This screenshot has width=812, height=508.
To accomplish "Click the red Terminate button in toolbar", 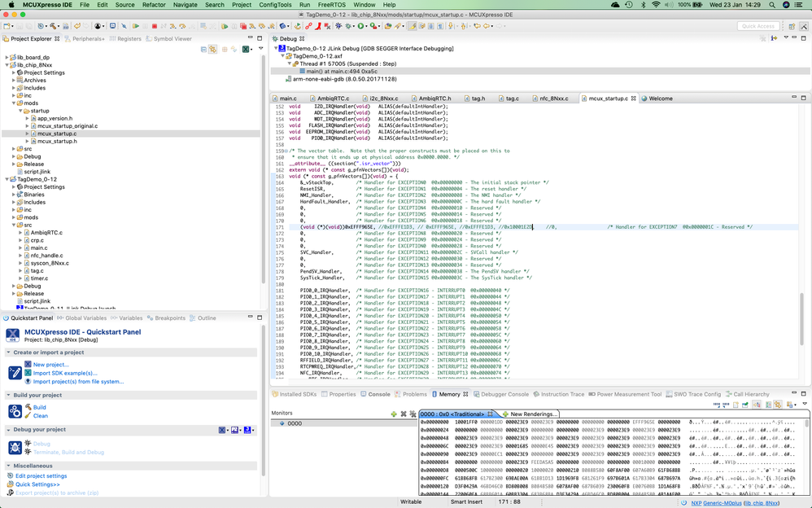I will click(154, 26).
